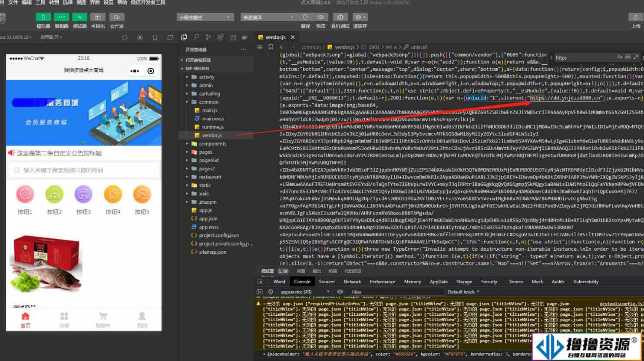
Task: Open the Explorer files icon in sidebar
Action: tap(184, 37)
